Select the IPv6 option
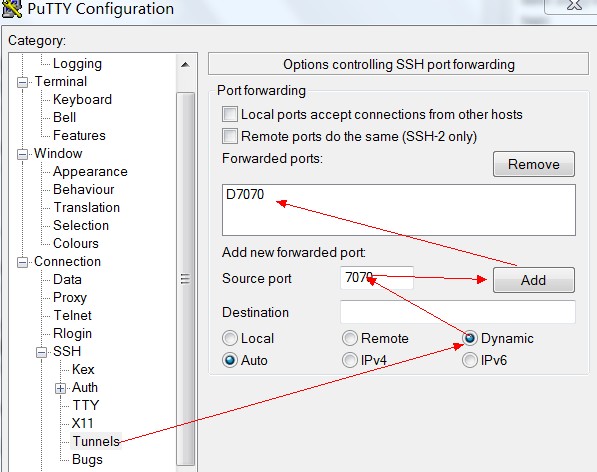 click(x=470, y=360)
